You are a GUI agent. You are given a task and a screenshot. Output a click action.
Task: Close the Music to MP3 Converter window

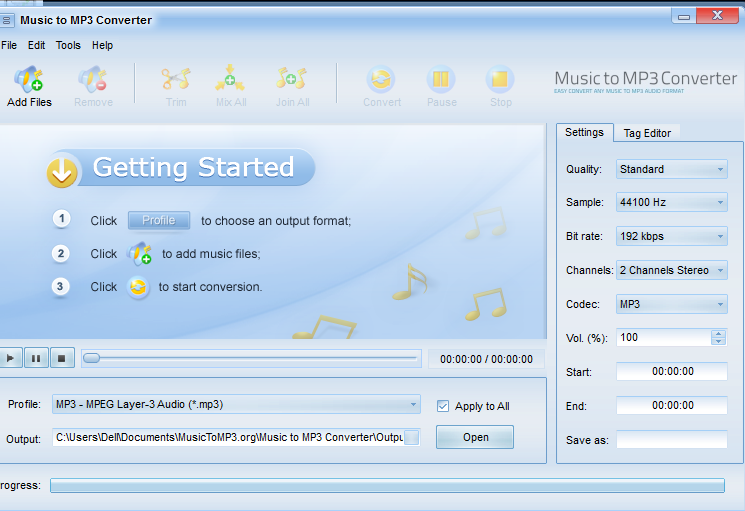click(x=717, y=16)
